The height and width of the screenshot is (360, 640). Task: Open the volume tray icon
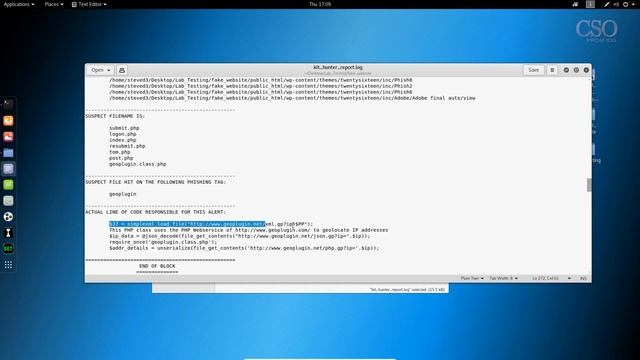[x=616, y=4]
